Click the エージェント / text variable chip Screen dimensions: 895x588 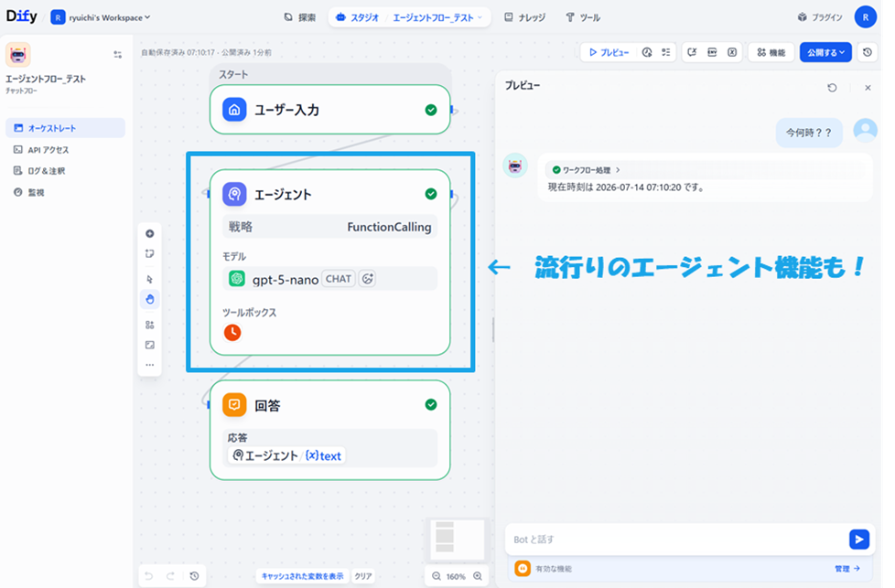coord(286,455)
